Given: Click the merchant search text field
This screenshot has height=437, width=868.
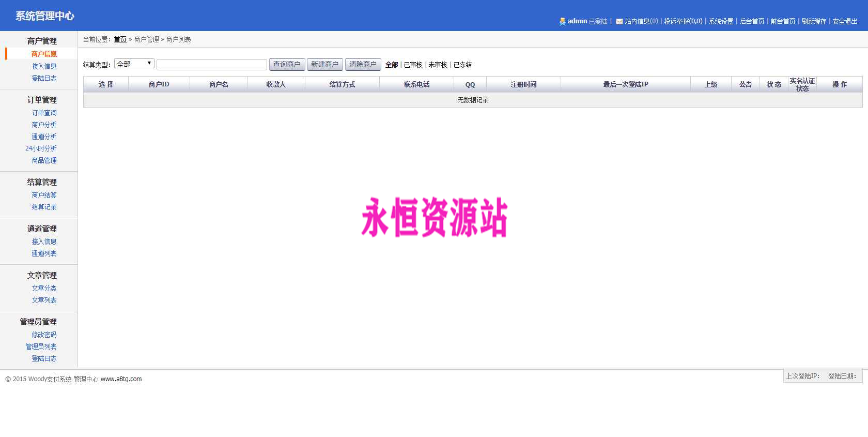Looking at the screenshot, I should (212, 64).
